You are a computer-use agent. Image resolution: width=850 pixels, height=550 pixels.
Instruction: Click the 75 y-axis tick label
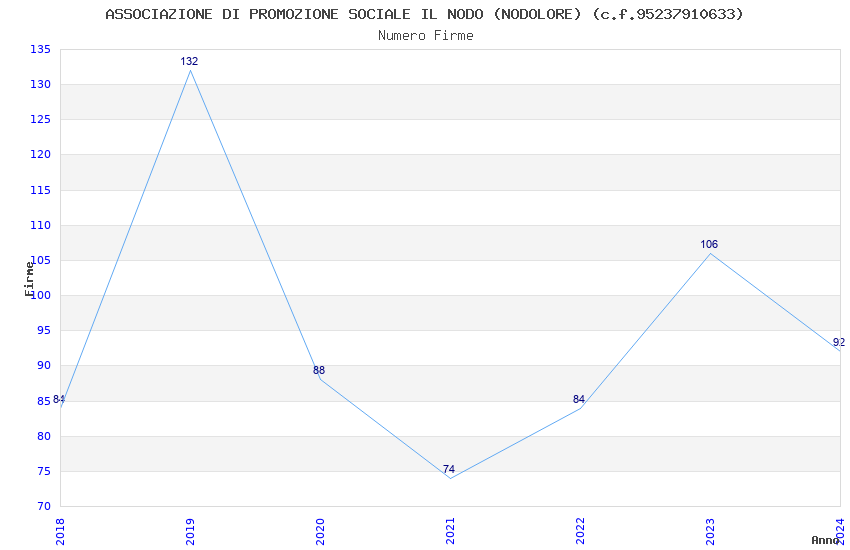[44, 471]
